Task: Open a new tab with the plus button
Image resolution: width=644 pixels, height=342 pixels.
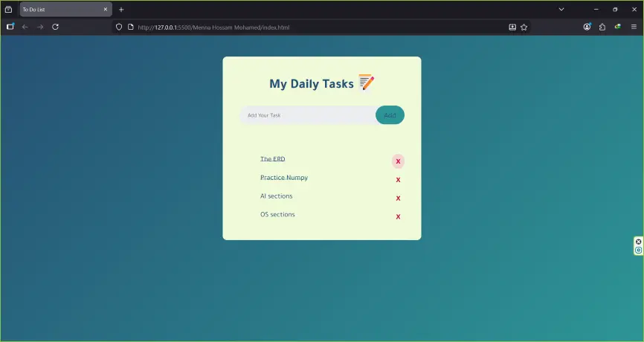Action: click(121, 10)
